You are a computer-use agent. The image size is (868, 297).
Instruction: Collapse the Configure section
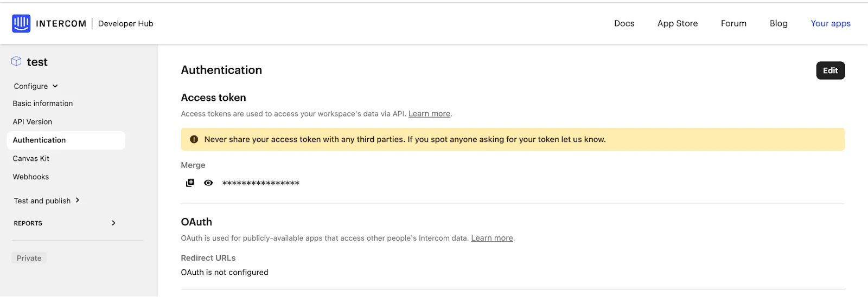[x=36, y=86]
